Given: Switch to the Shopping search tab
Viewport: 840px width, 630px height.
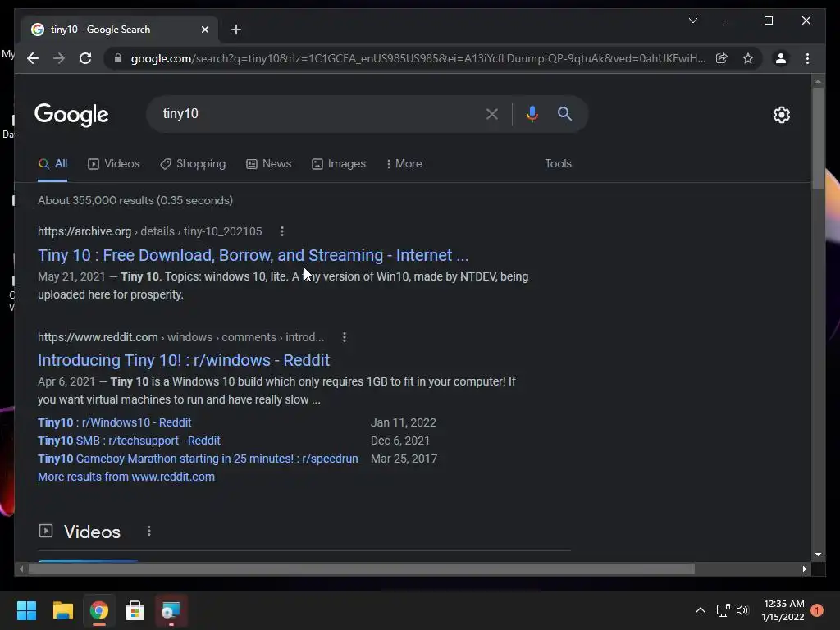Looking at the screenshot, I should click(x=193, y=164).
